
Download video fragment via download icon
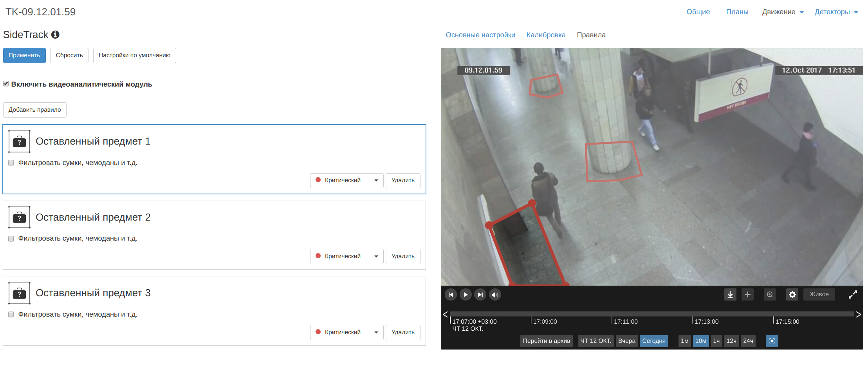coord(730,295)
